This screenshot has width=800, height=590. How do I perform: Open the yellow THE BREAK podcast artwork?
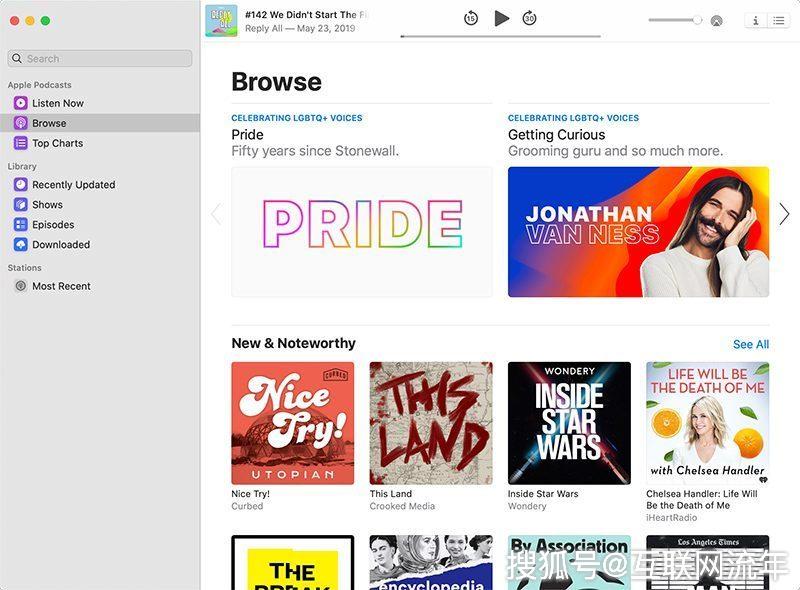292,562
